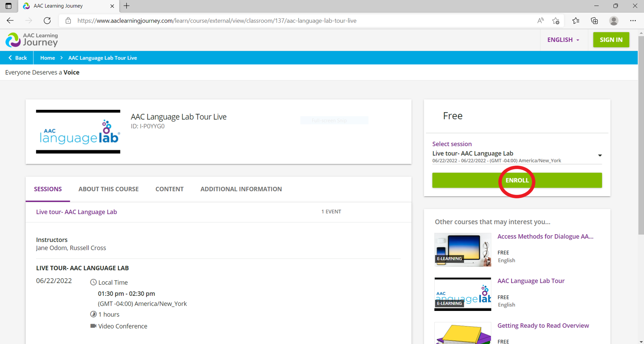Click the SIGN IN button

(x=611, y=40)
